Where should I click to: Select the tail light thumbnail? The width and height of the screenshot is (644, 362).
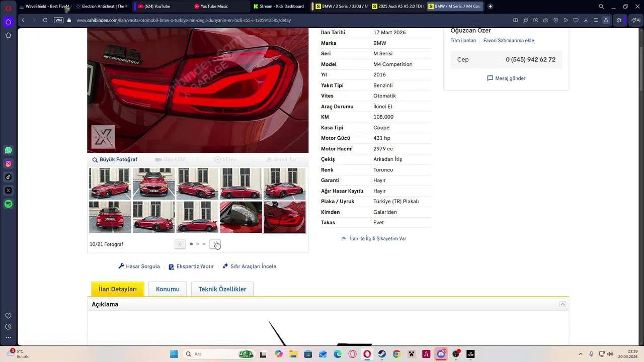[285, 217]
